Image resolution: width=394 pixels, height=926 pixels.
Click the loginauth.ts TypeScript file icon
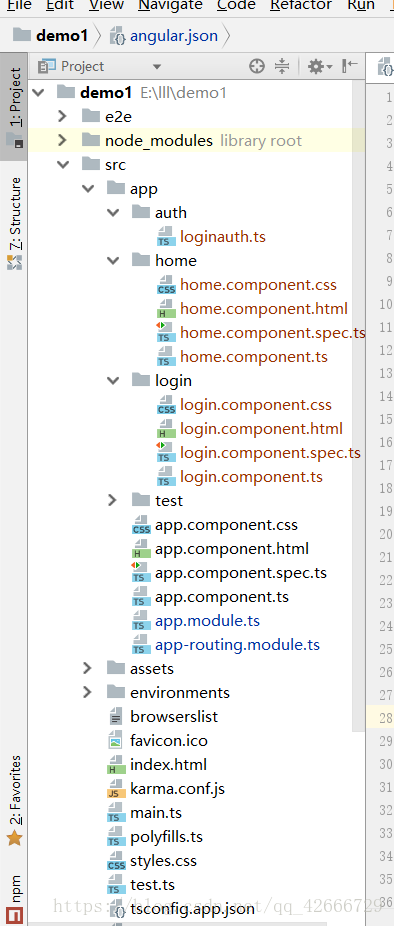tap(166, 237)
